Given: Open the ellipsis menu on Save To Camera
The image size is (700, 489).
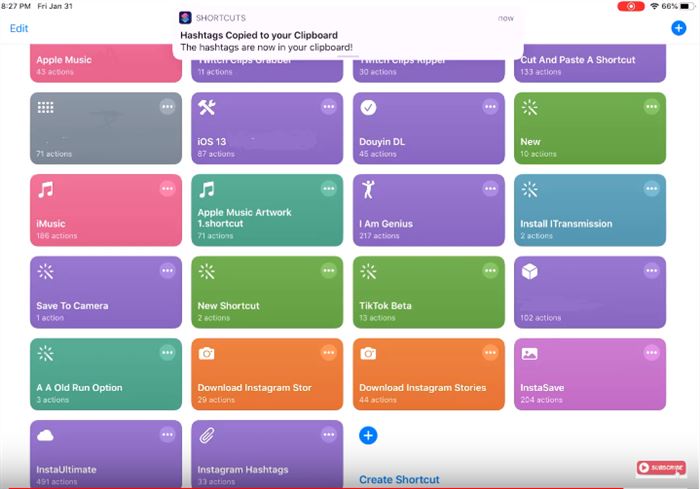Looking at the screenshot, I should point(167,270).
